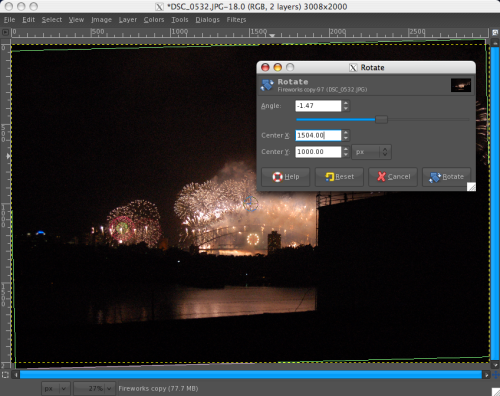Apply rotation with the Rotate button
Image resolution: width=500 pixels, height=396 pixels.
pos(447,177)
